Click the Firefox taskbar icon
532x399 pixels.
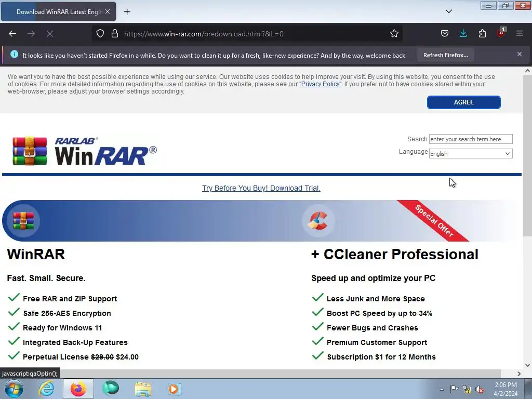78,389
